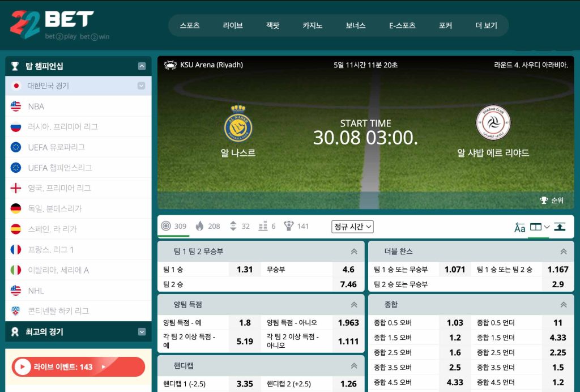Screen dimensions: 580x392
Task: Open the 스포츠 menu
Action: coord(190,25)
